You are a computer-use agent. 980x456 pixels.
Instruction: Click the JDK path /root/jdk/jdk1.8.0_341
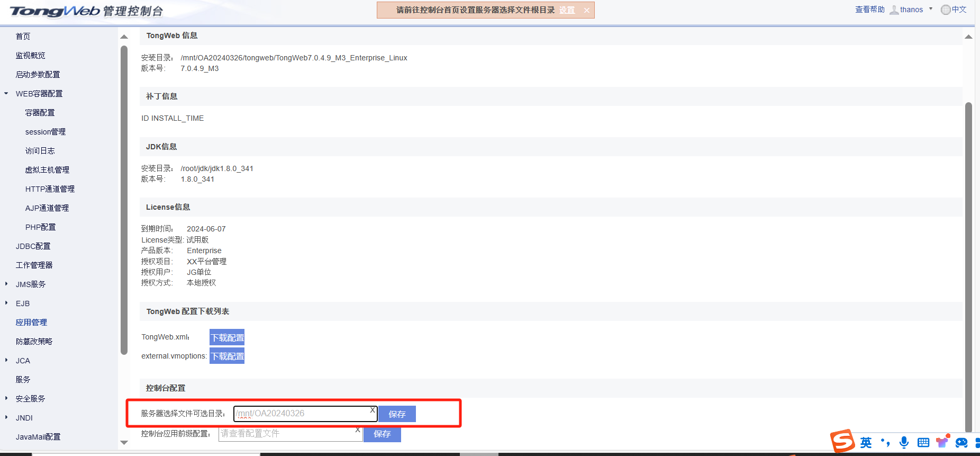[217, 168]
